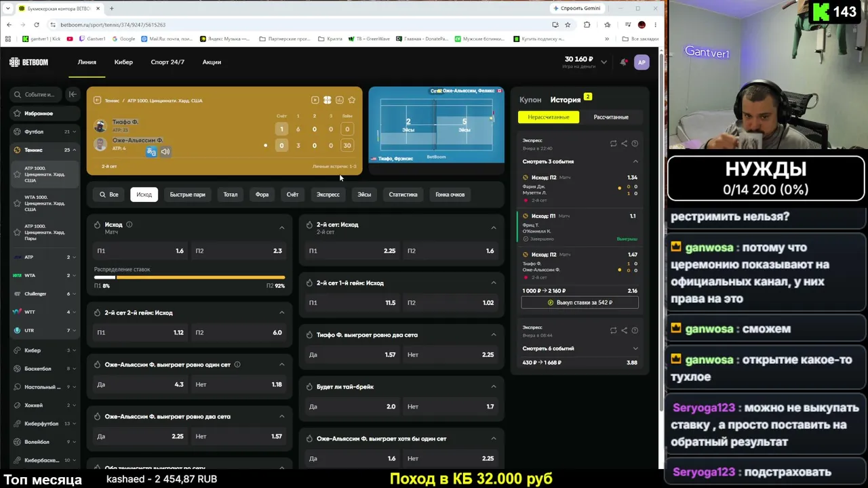Screen dimensions: 868x488
Task: Go back using the match header back arrow
Action: coord(97,100)
